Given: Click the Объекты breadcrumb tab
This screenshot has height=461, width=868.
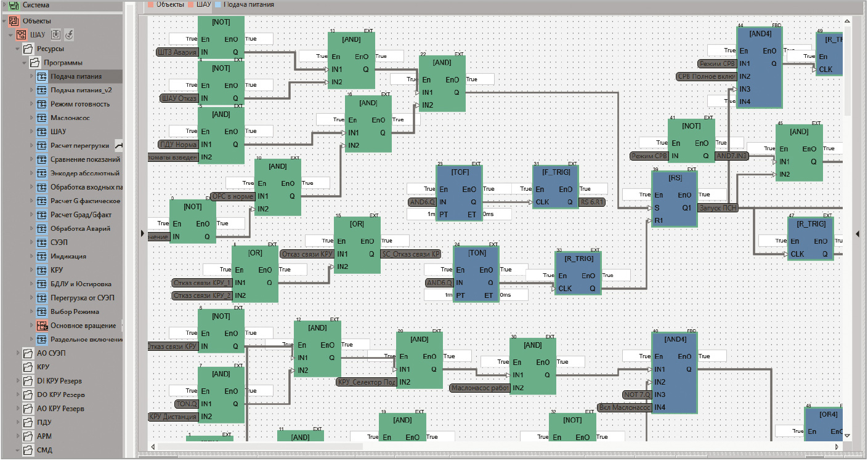Looking at the screenshot, I should point(166,4).
